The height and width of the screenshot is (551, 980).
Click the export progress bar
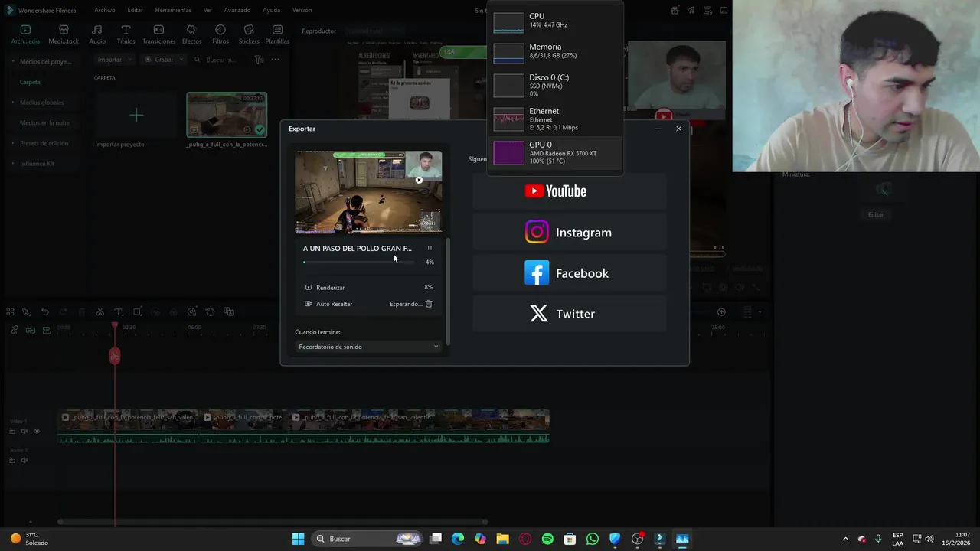tap(358, 262)
